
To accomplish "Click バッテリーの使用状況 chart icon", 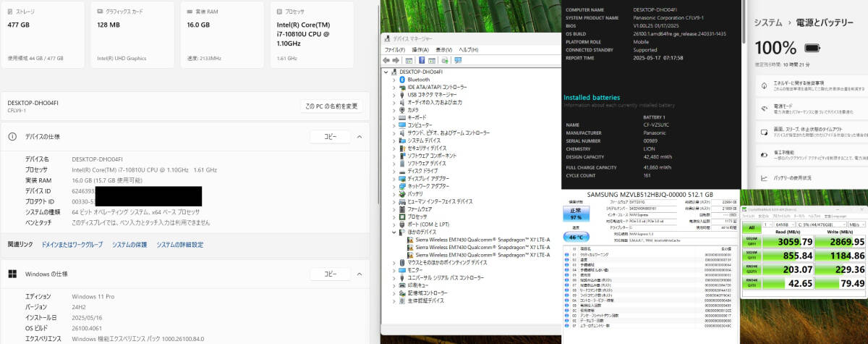I will click(765, 177).
